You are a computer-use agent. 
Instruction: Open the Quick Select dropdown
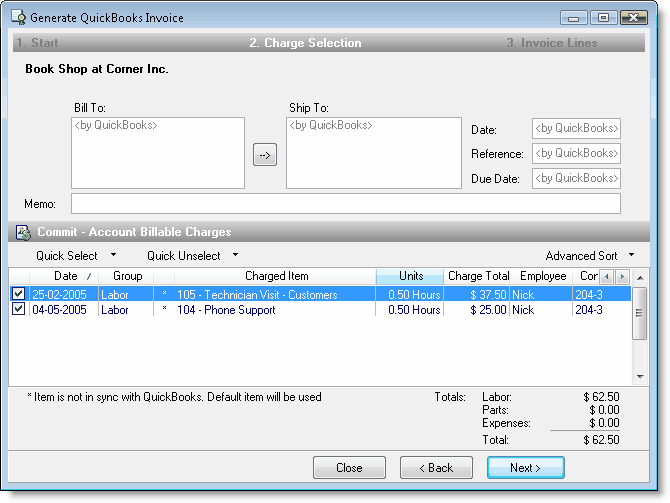click(x=76, y=256)
